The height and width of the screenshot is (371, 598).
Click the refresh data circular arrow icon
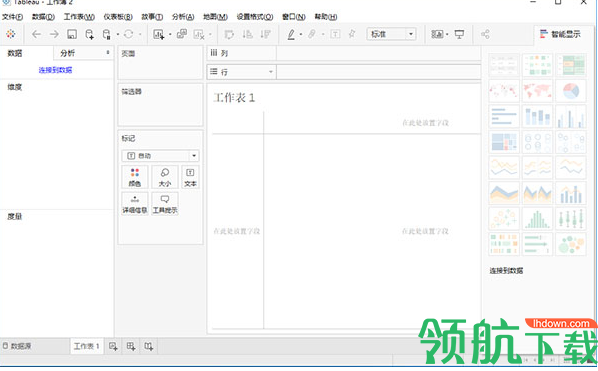point(129,34)
